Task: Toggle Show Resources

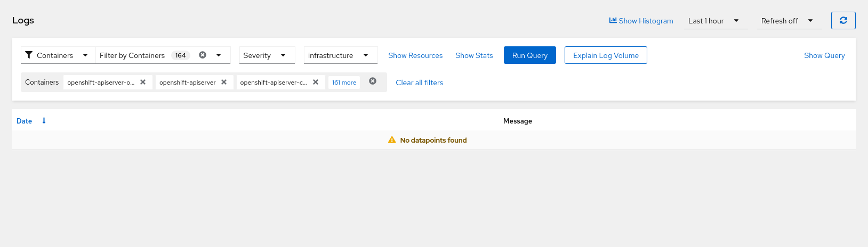Action: tap(415, 55)
